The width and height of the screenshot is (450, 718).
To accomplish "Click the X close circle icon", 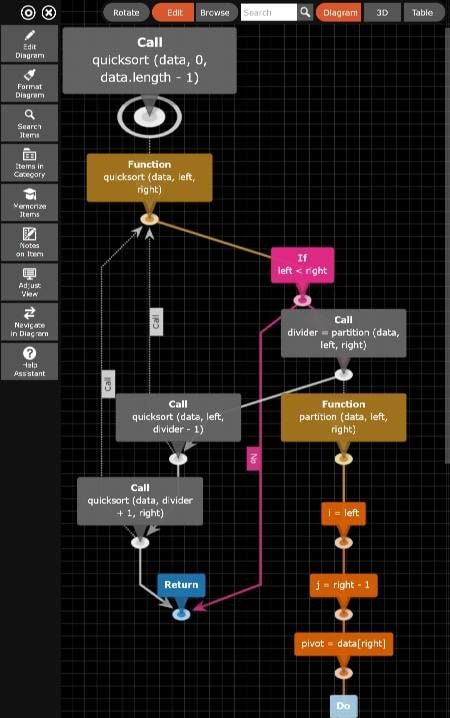I will (49, 13).
